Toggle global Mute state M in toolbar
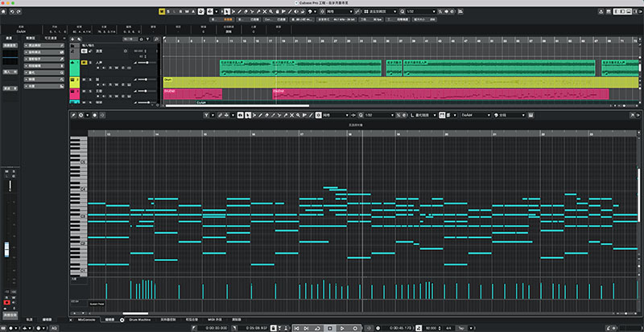This screenshot has width=644, height=332. pos(162,11)
